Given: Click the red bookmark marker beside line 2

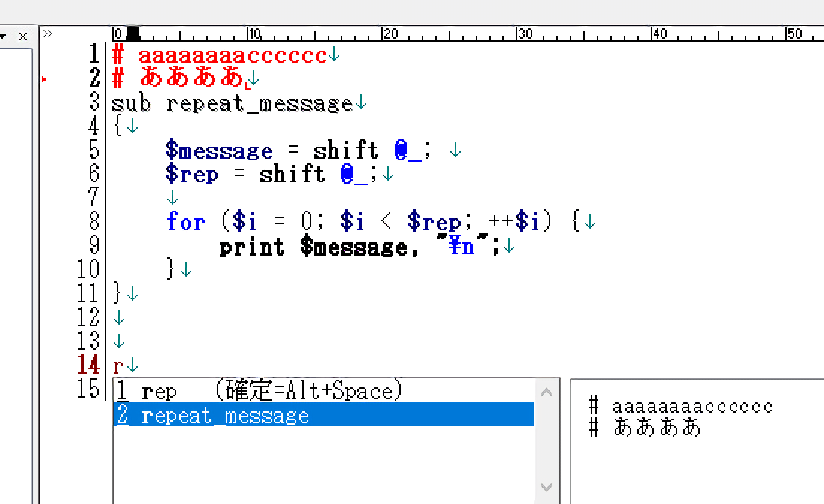Looking at the screenshot, I should (x=44, y=78).
